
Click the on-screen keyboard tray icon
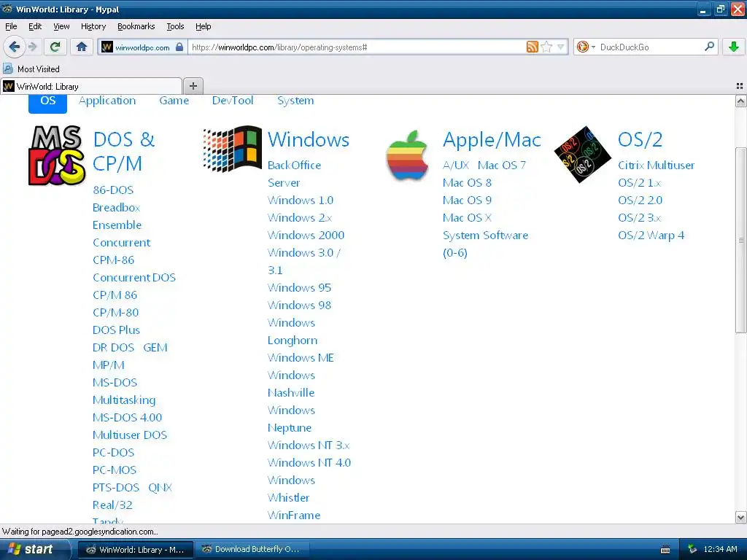pos(665,550)
